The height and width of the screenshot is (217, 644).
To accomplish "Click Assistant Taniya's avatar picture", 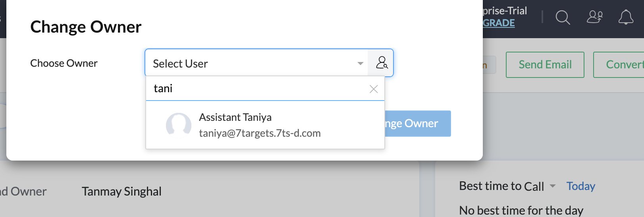I will (x=179, y=125).
